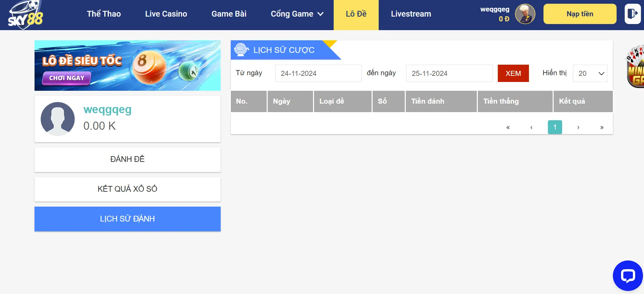Click the Từ ngày date field
The image size is (644, 294).
click(318, 73)
